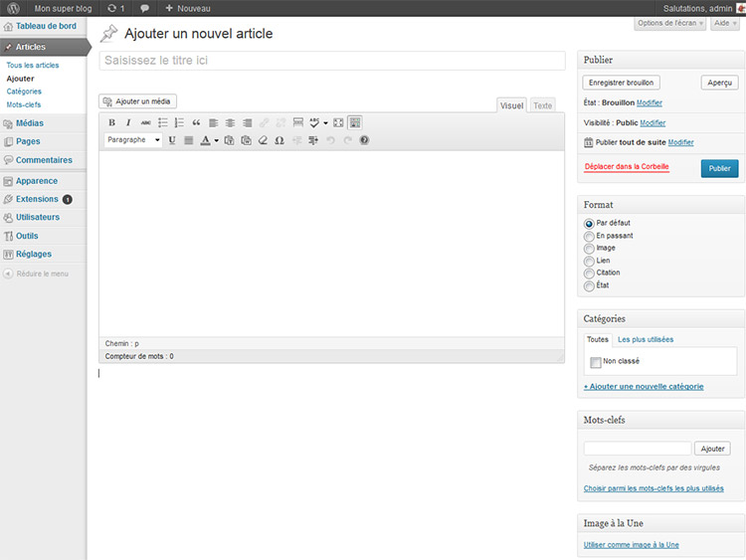746x560 pixels.
Task: Apply blockquote formatting
Action: [196, 122]
